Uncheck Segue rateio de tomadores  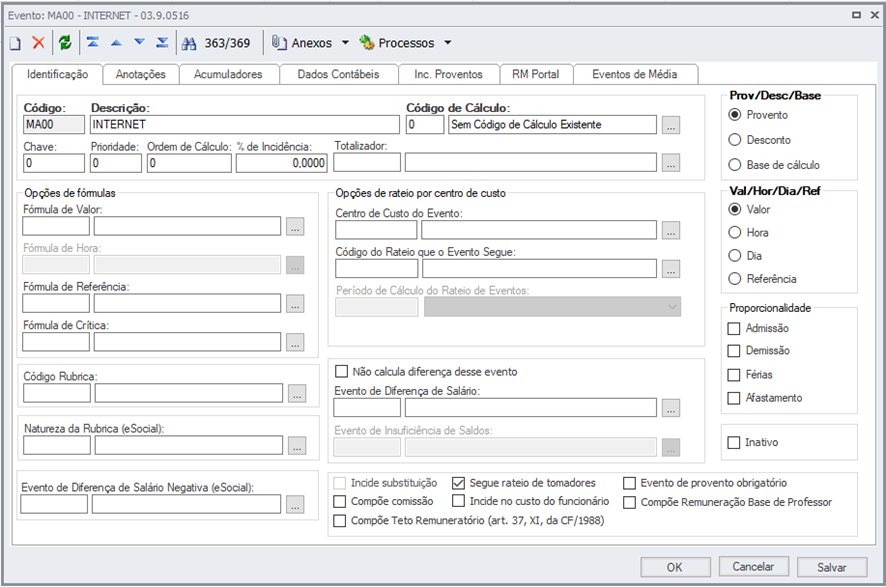(x=458, y=483)
